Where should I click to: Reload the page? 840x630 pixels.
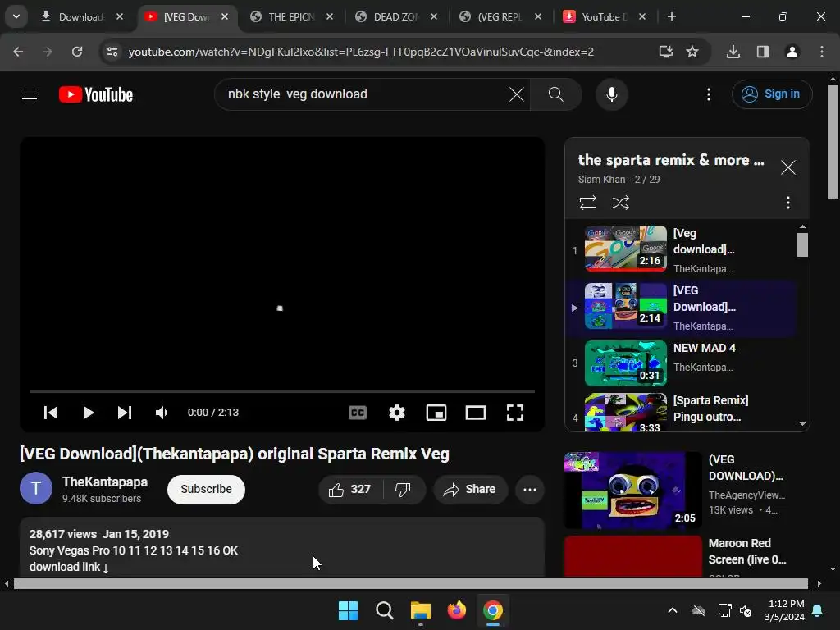(x=77, y=52)
